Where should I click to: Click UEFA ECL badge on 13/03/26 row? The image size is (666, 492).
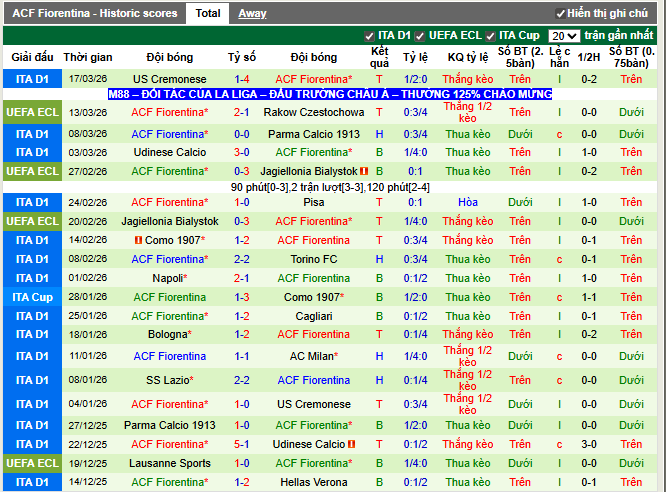click(33, 112)
